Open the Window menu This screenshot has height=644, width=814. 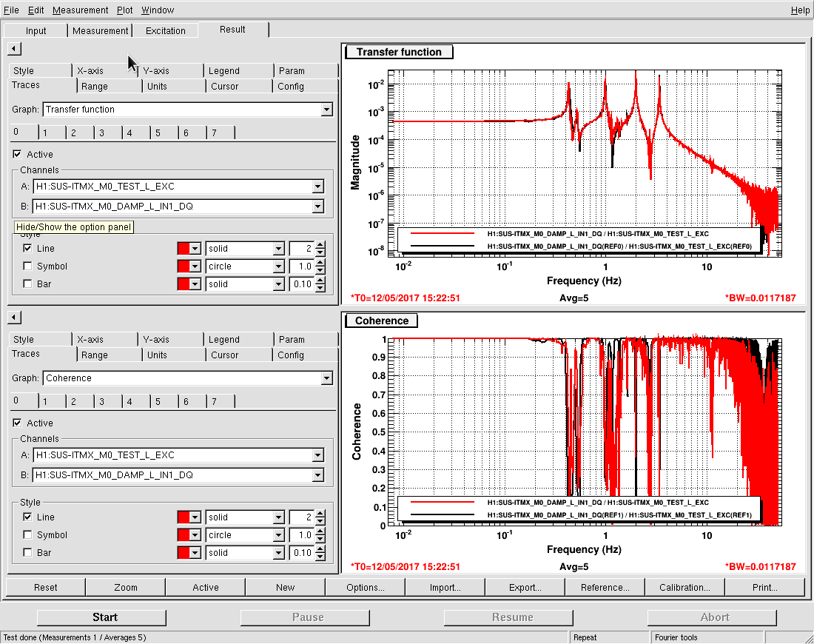click(x=158, y=10)
